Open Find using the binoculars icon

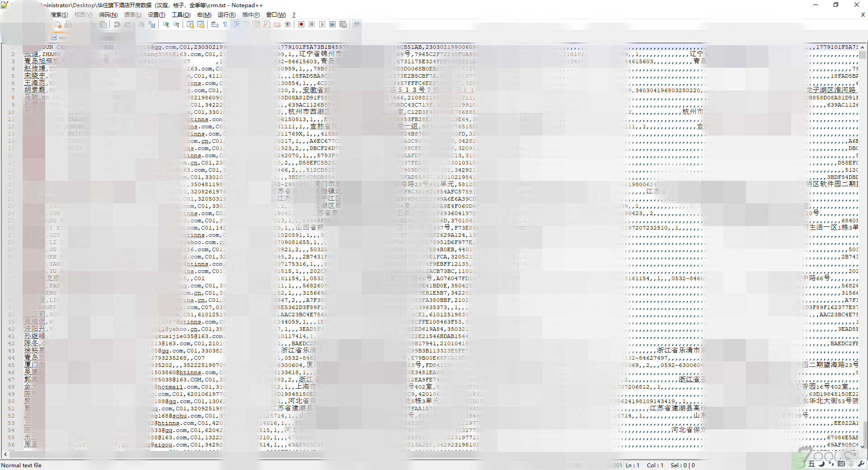(x=142, y=24)
